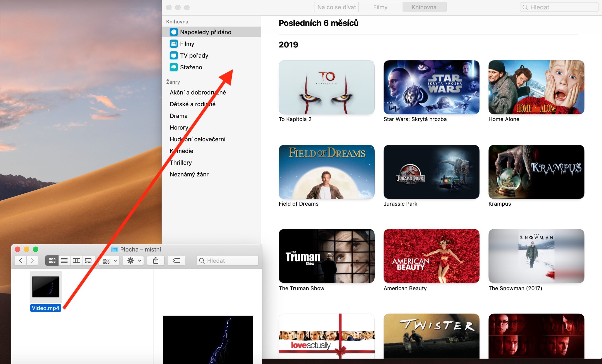The width and height of the screenshot is (602, 364).
Task: Select Hudební celovečerní genre
Action: (197, 139)
